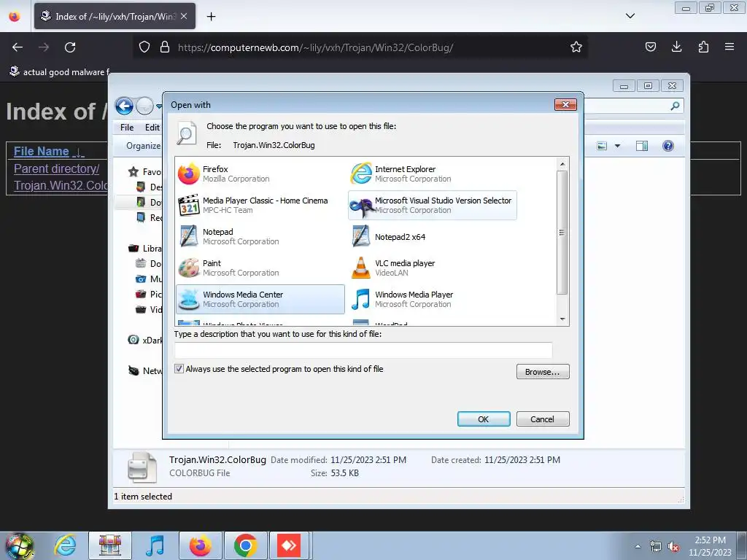Close the Open with dialog window

coord(565,104)
